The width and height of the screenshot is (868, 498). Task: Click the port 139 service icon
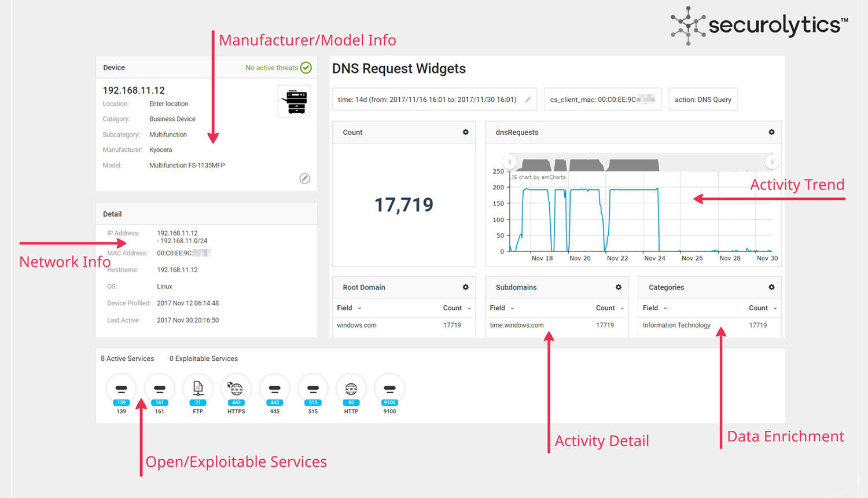click(x=121, y=390)
